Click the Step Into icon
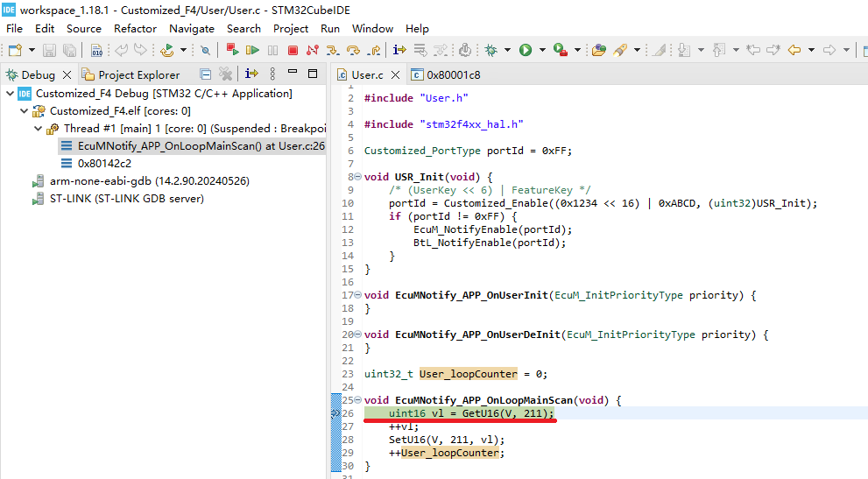 (332, 51)
